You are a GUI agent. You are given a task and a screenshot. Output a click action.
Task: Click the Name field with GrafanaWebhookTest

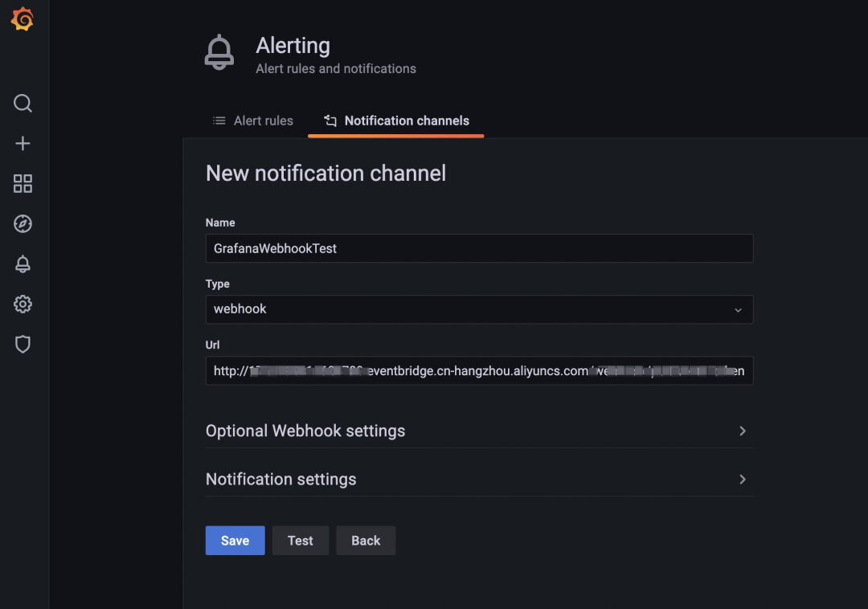[x=479, y=248]
